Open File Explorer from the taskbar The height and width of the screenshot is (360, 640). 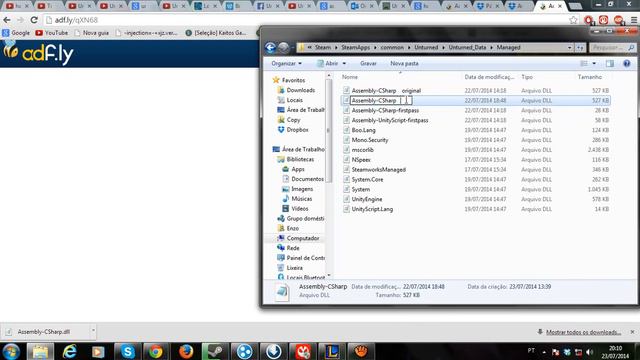[x=40, y=351]
